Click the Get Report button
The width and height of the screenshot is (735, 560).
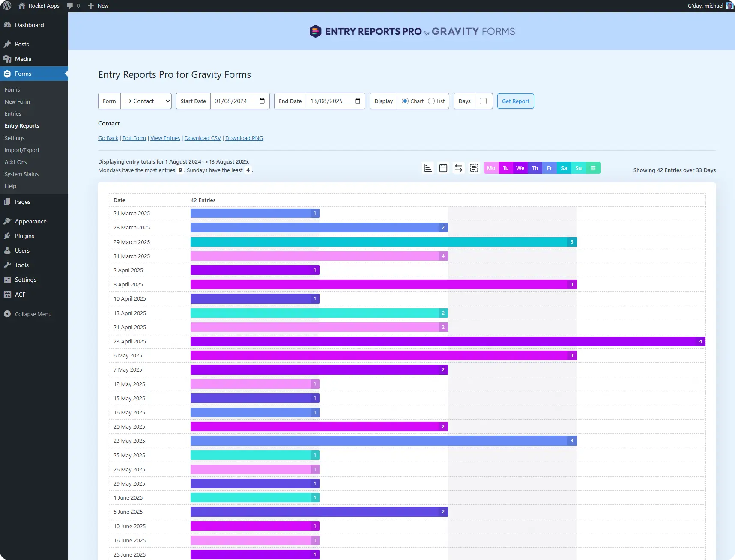[516, 101]
